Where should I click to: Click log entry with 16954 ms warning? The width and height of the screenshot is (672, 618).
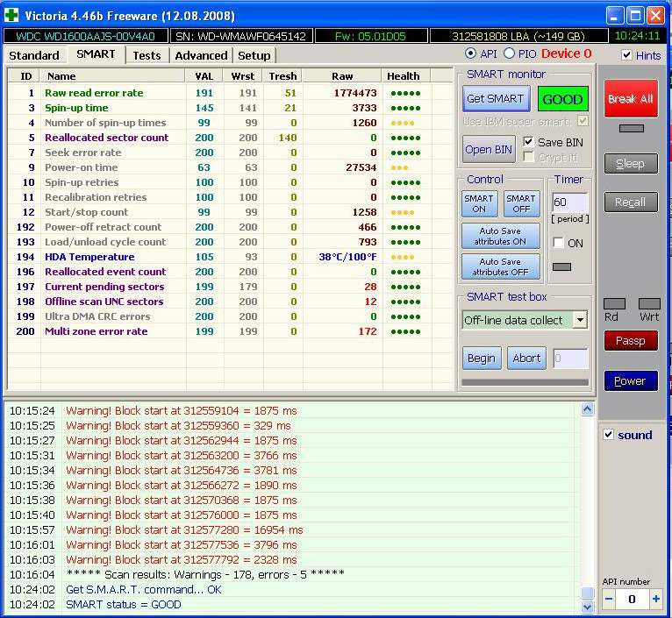(184, 529)
